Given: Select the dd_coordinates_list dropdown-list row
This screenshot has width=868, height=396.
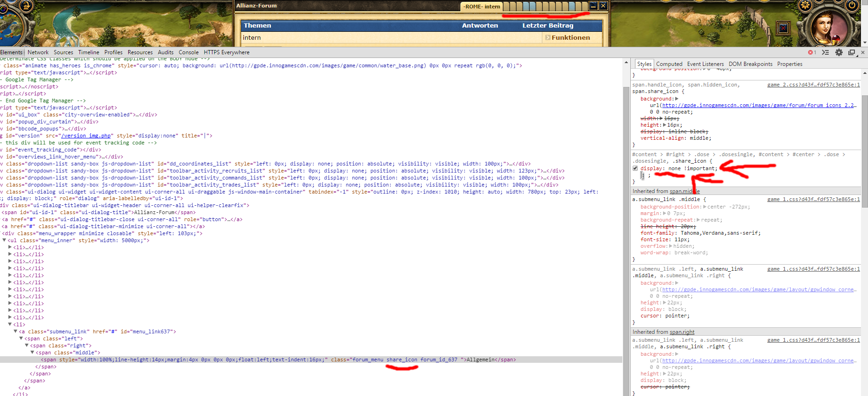Looking at the screenshot, I should click(x=311, y=164).
